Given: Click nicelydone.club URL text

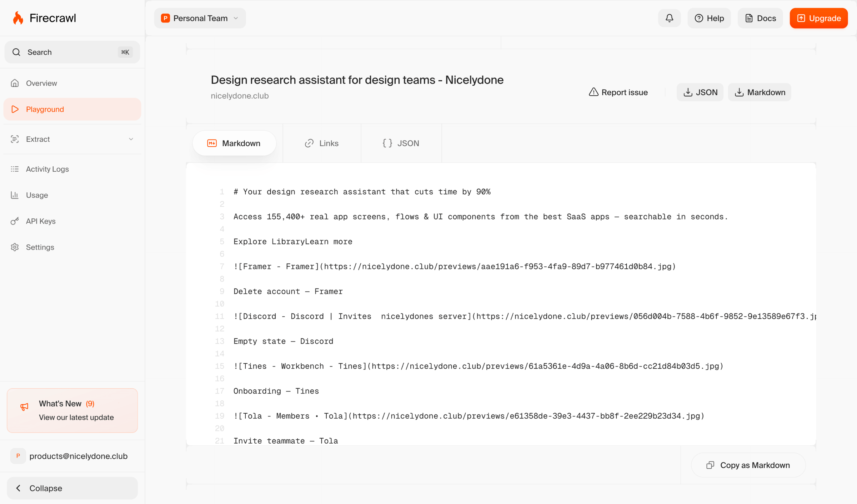Looking at the screenshot, I should click(240, 96).
